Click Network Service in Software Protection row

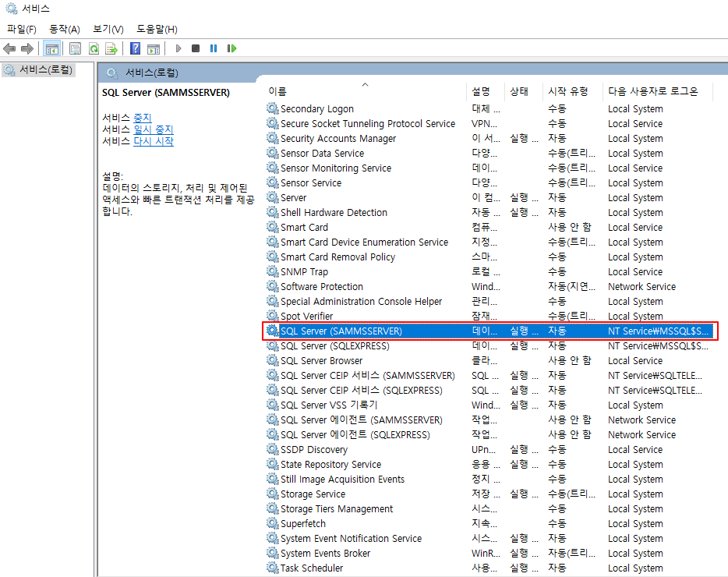(642, 287)
